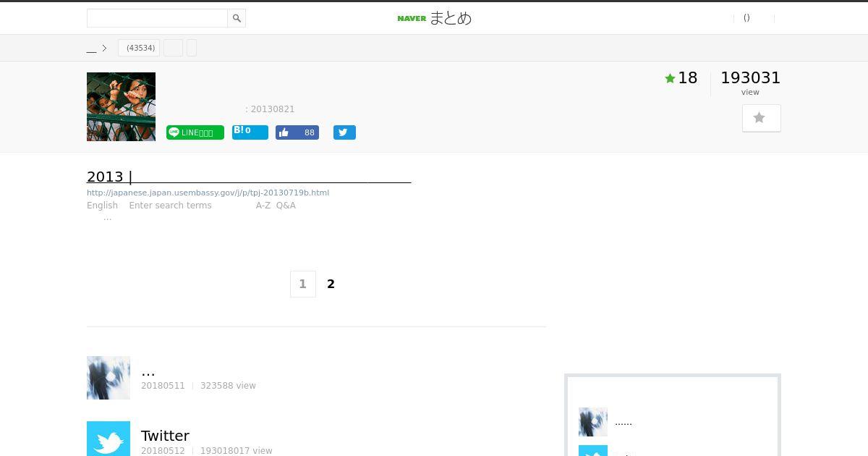The width and height of the screenshot is (868, 456).
Task: Click the search magnifier button
Action: pos(237,18)
